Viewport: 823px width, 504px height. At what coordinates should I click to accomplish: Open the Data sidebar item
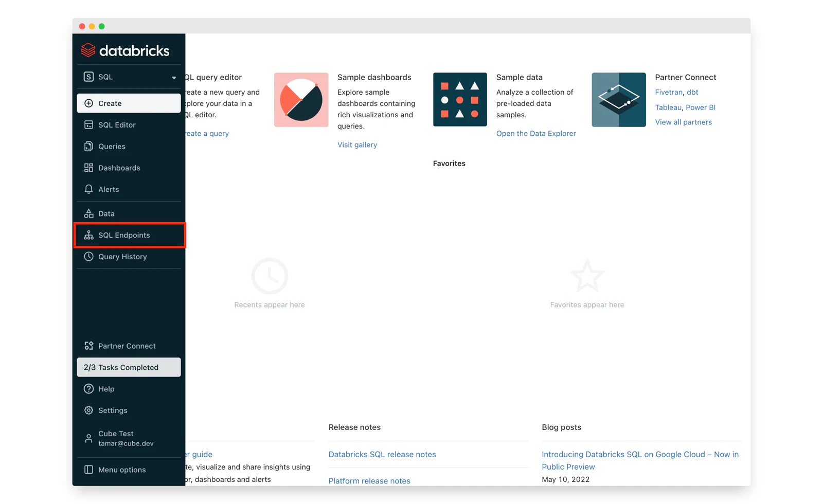point(106,213)
